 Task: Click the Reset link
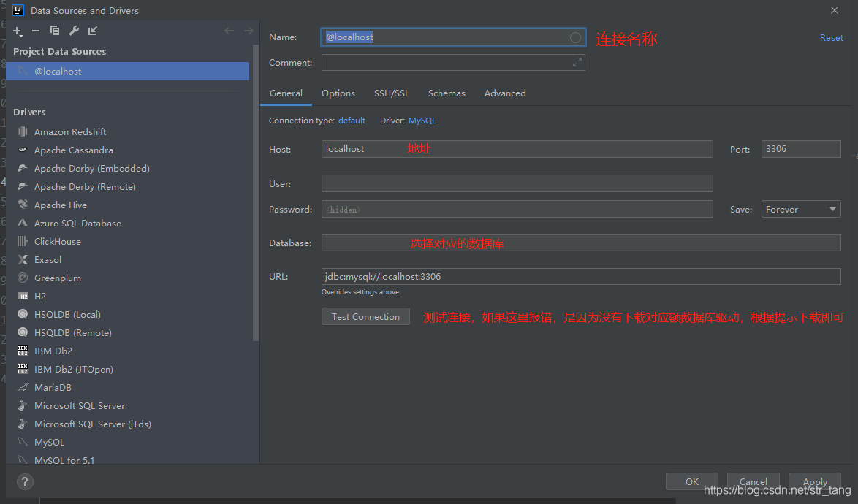tap(831, 38)
